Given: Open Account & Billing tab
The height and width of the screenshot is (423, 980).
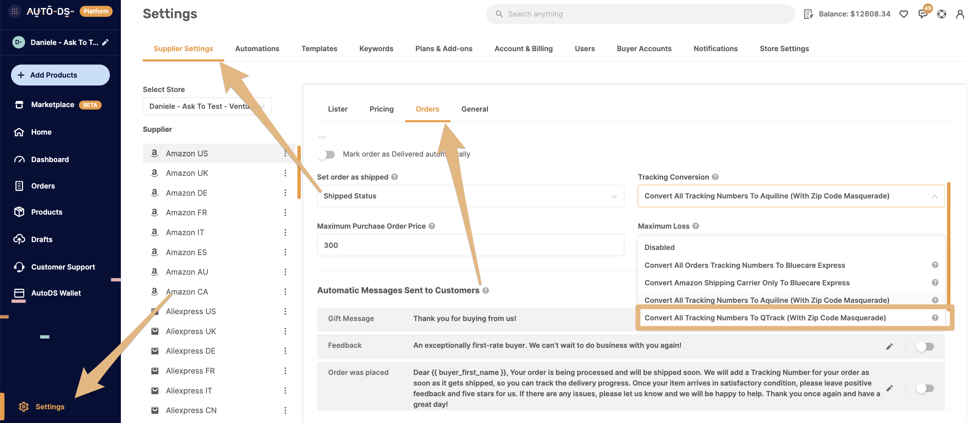Looking at the screenshot, I should point(523,49).
